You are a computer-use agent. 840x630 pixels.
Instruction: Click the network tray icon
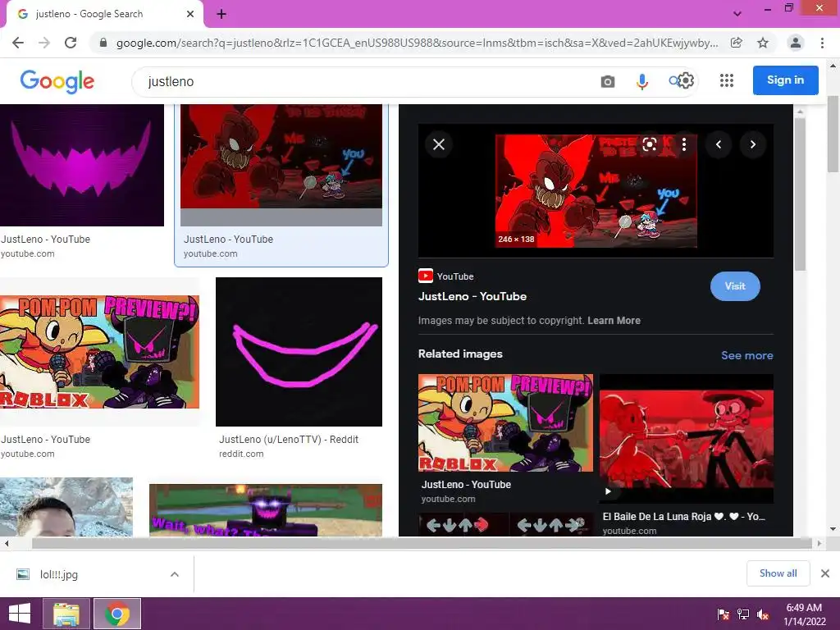point(743,614)
